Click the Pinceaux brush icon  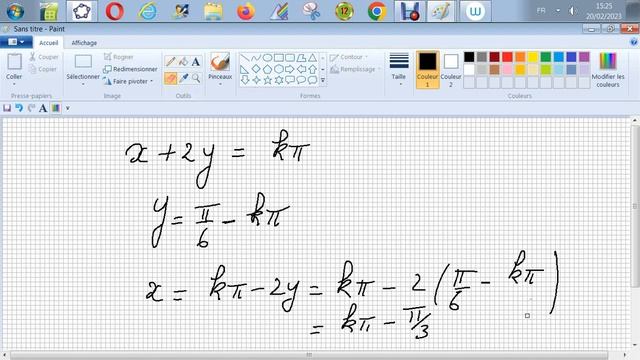tap(220, 62)
